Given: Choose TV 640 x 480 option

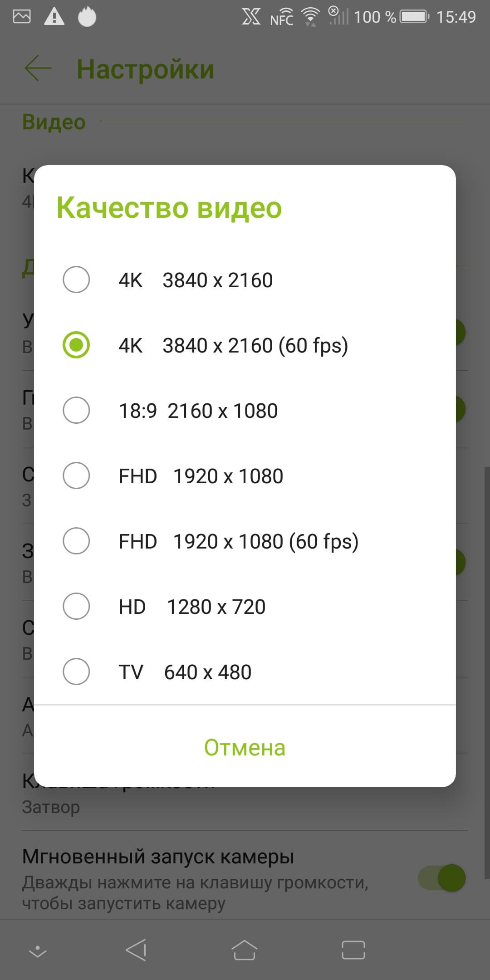Looking at the screenshot, I should tap(76, 672).
